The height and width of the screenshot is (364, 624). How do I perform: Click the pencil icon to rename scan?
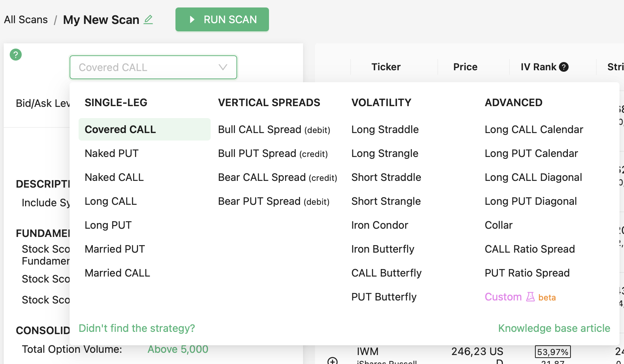tap(149, 19)
